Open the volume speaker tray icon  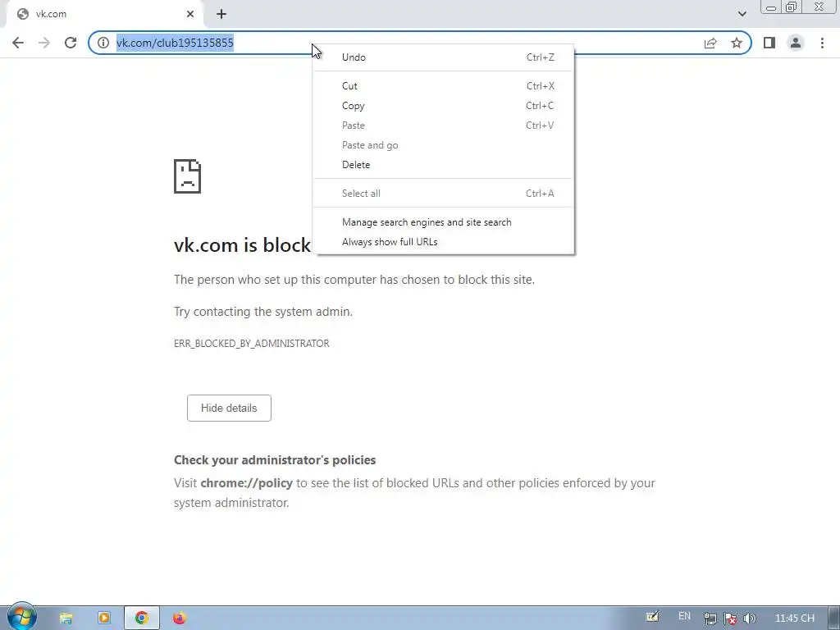point(750,619)
